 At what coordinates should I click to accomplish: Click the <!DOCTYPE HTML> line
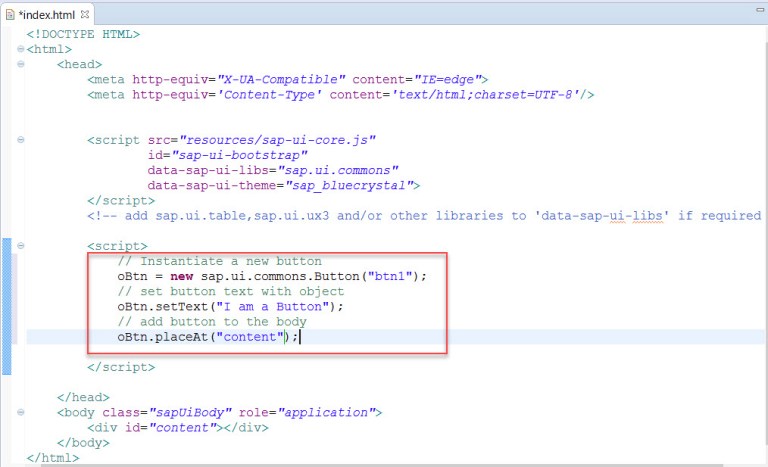[x=83, y=34]
